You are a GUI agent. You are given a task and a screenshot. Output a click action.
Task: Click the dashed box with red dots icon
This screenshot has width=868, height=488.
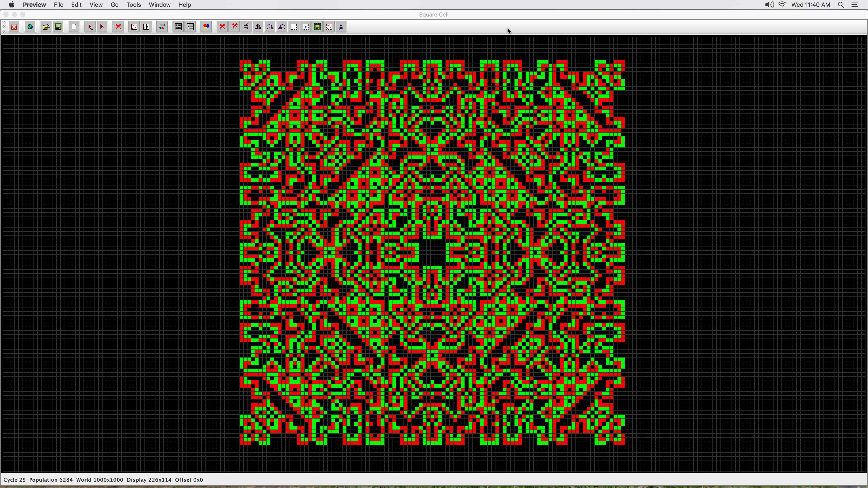(330, 27)
